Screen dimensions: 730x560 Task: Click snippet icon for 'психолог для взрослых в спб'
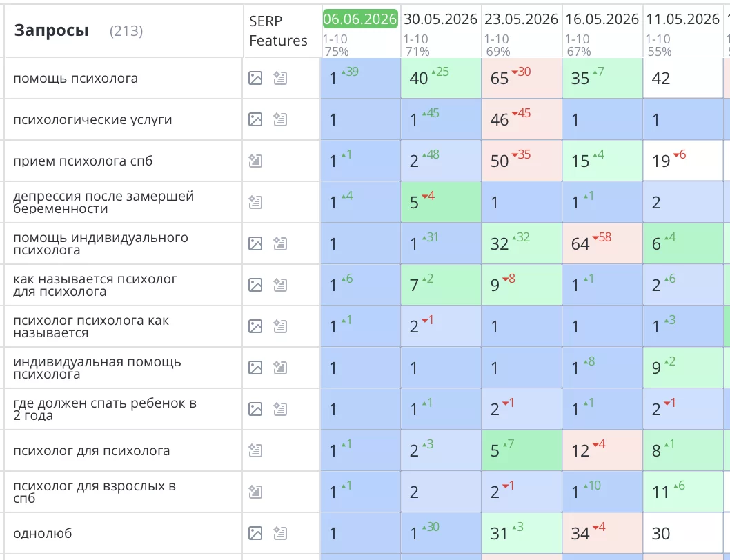(x=255, y=492)
